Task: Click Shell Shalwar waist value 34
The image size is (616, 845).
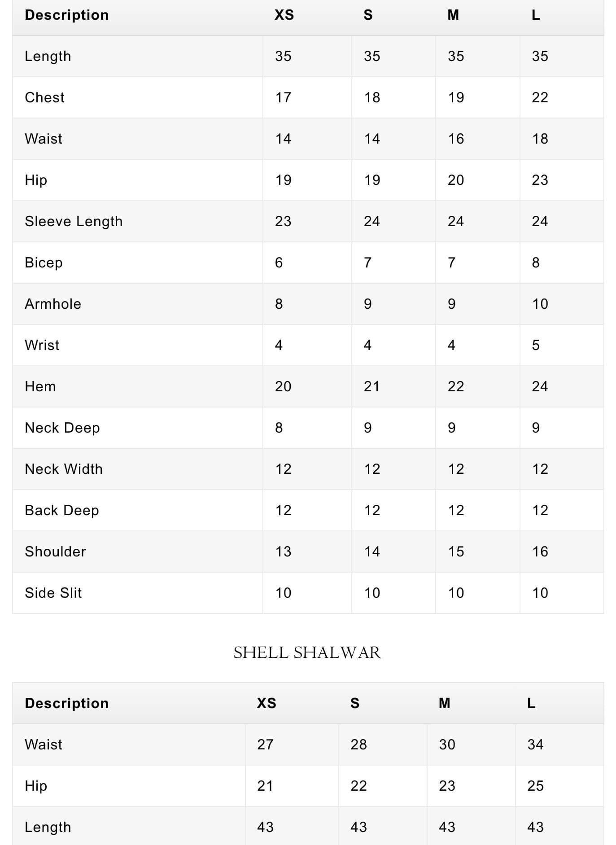Action: pyautogui.click(x=535, y=744)
